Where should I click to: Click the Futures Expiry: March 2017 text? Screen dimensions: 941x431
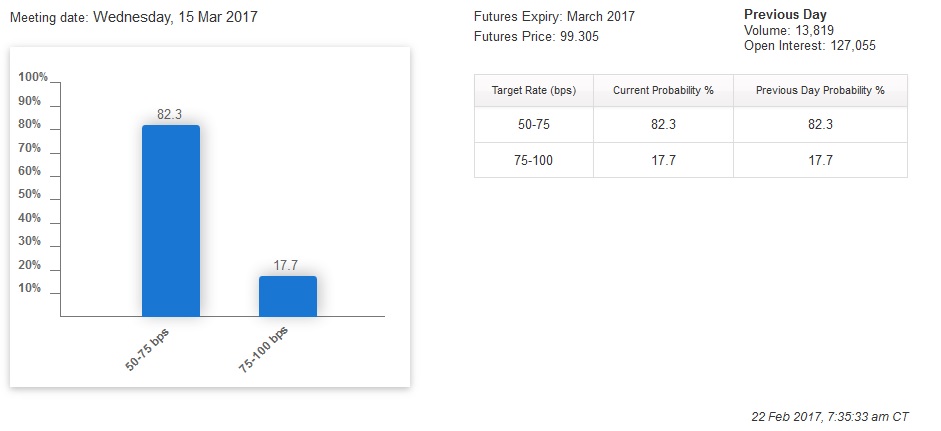click(554, 16)
